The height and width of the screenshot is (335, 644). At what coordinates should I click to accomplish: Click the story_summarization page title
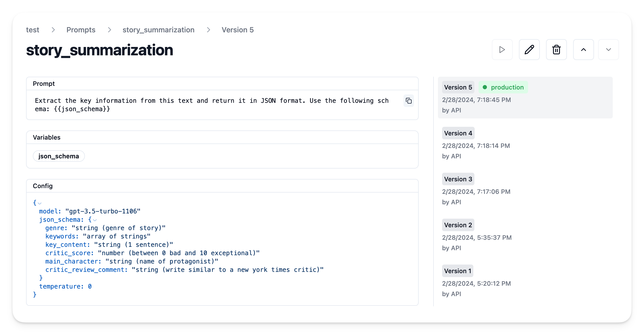[x=99, y=50]
